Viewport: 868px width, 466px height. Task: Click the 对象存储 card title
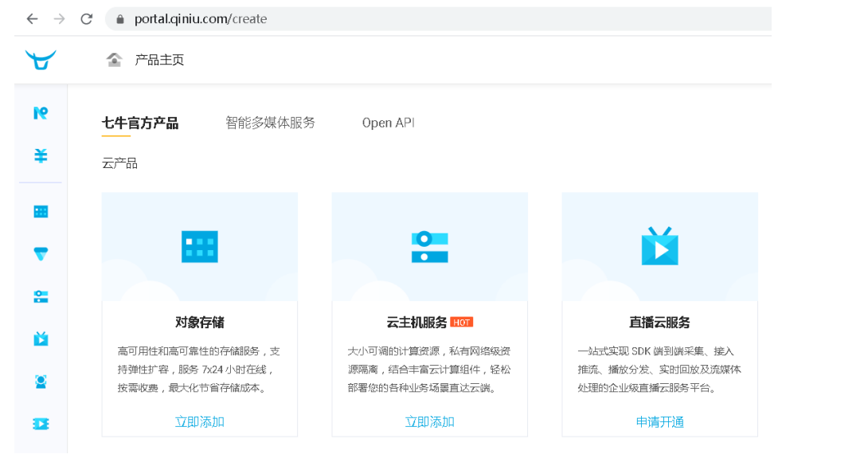coord(199,323)
